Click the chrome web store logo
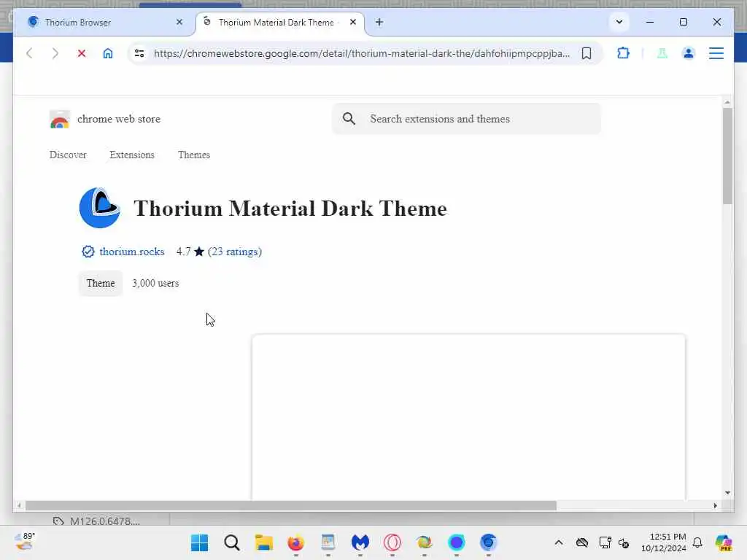This screenshot has width=747, height=560. point(60,119)
